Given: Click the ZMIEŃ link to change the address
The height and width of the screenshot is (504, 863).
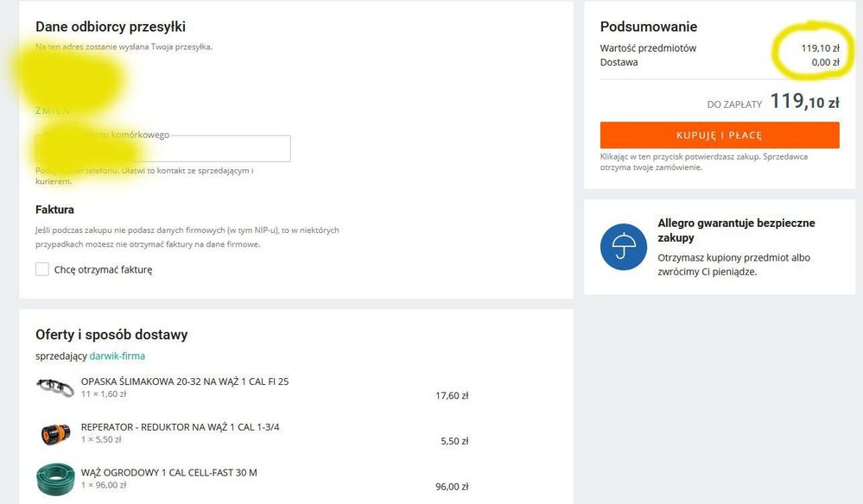Looking at the screenshot, I should [52, 110].
